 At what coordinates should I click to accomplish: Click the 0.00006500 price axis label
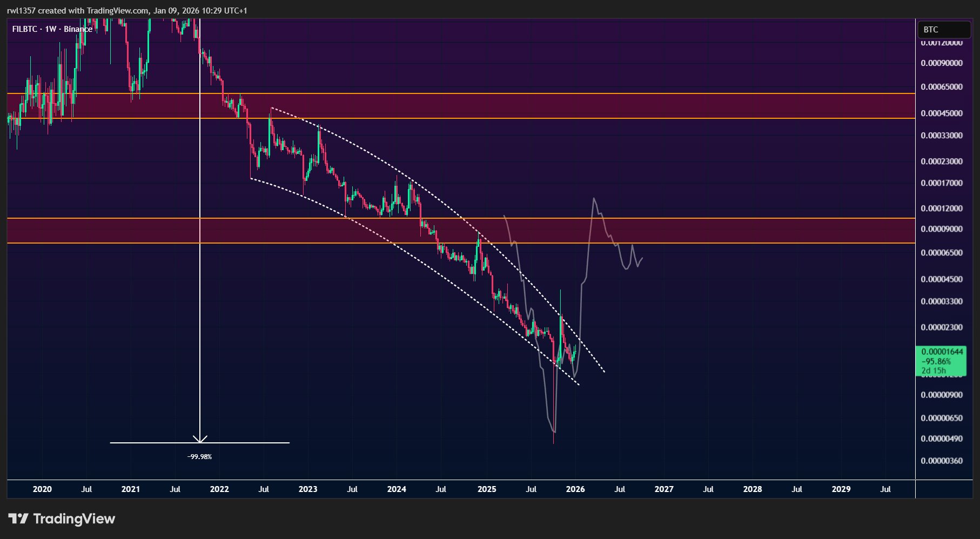pos(942,253)
